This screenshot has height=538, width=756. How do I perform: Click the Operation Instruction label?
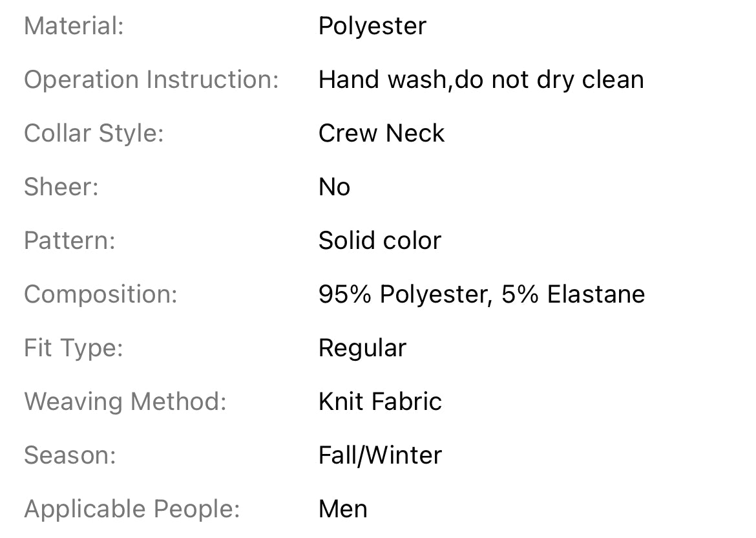[151, 80]
